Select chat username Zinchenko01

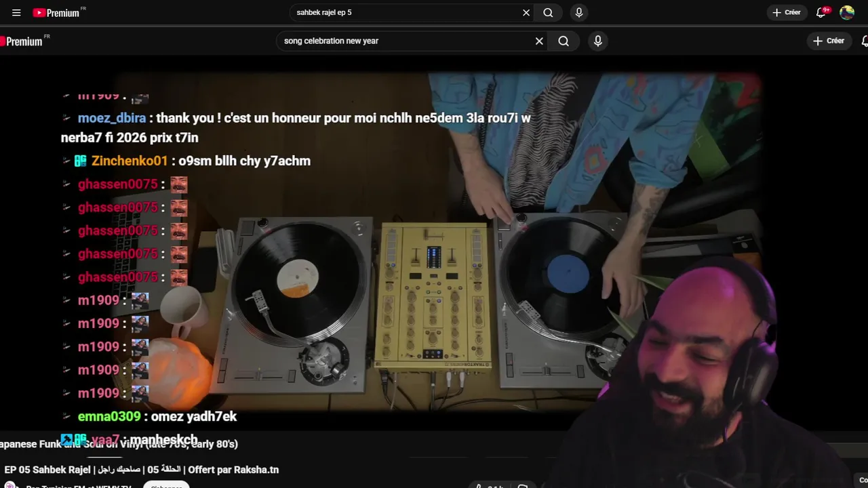tap(130, 161)
